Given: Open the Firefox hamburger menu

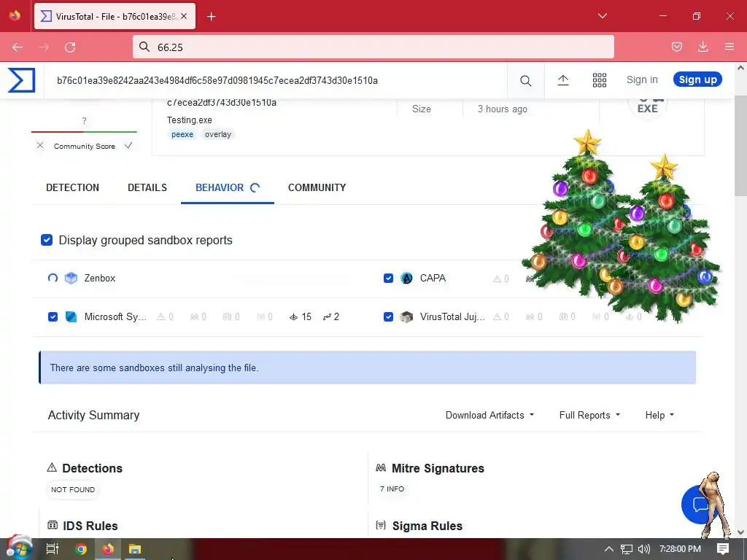Looking at the screenshot, I should coord(729,47).
